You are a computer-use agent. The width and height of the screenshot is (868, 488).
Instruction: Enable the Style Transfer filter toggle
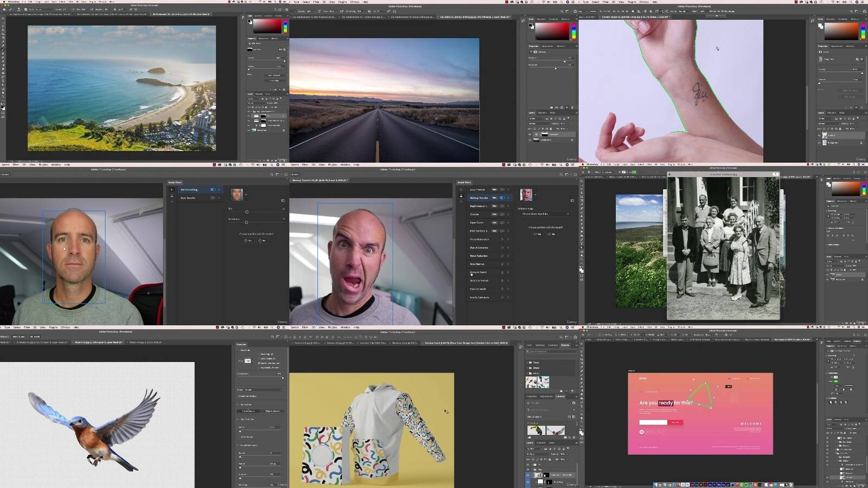tap(213, 198)
